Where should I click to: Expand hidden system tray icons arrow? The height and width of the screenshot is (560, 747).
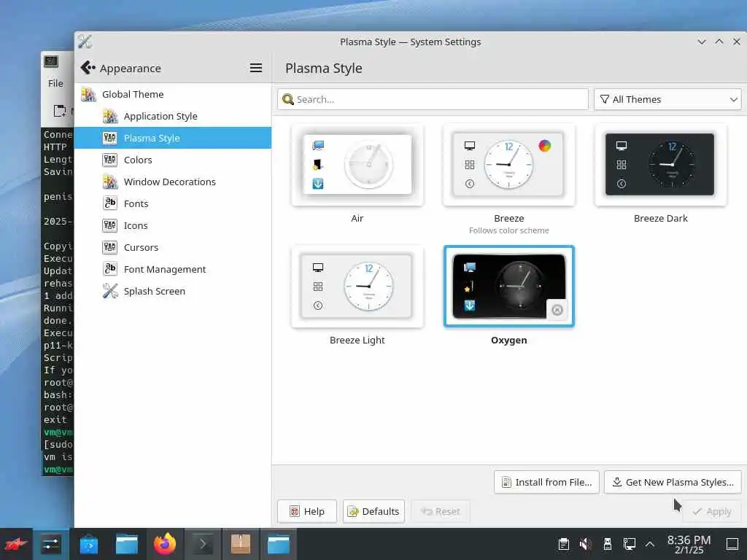pos(650,544)
